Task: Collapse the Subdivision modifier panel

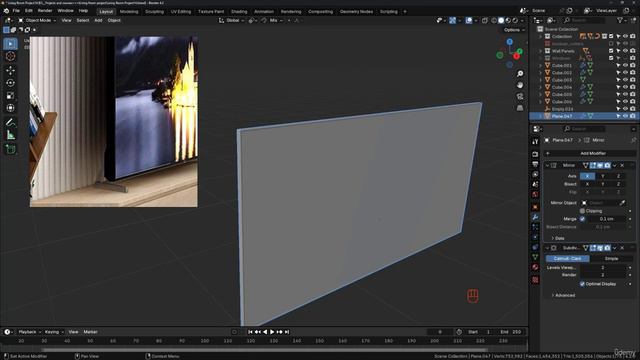Action: coord(547,248)
